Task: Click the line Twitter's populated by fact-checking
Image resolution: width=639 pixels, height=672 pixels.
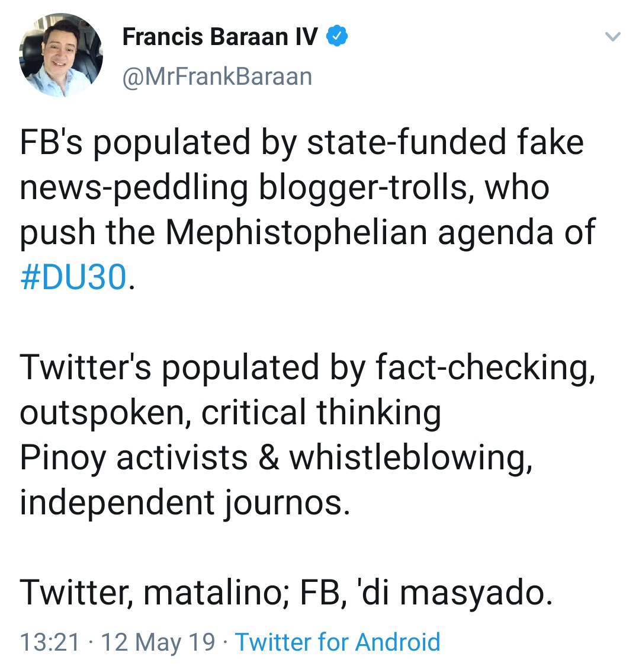Action: [x=307, y=367]
